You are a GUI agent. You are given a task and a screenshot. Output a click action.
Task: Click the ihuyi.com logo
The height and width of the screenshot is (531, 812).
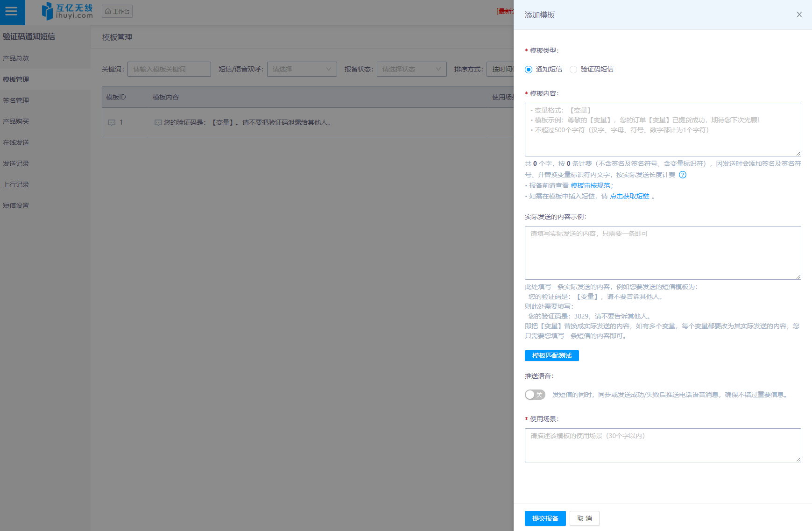67,11
